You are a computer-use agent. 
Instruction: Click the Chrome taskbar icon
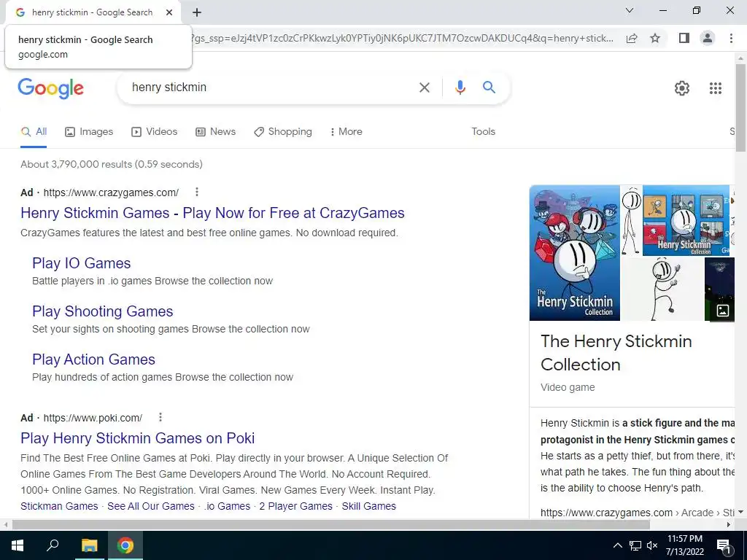coord(125,545)
